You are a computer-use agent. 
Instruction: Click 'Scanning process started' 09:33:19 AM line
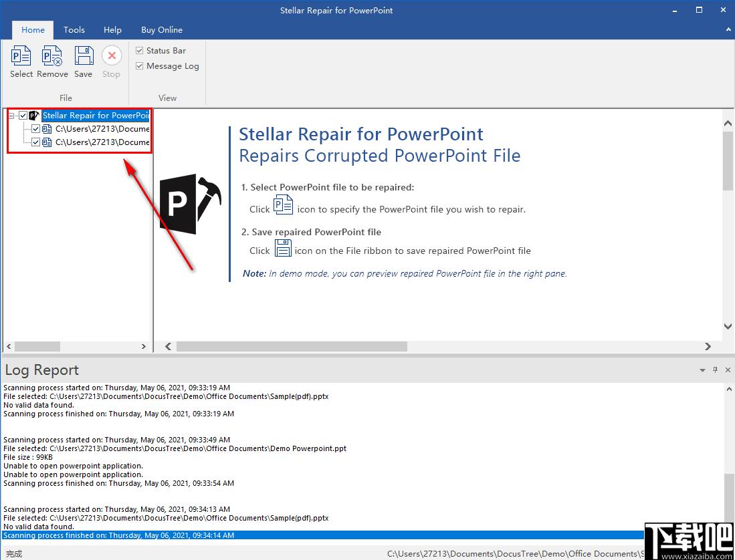(117, 388)
